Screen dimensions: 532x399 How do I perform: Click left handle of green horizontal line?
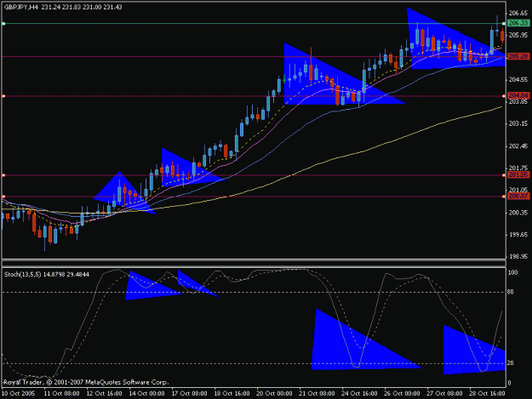point(3,23)
